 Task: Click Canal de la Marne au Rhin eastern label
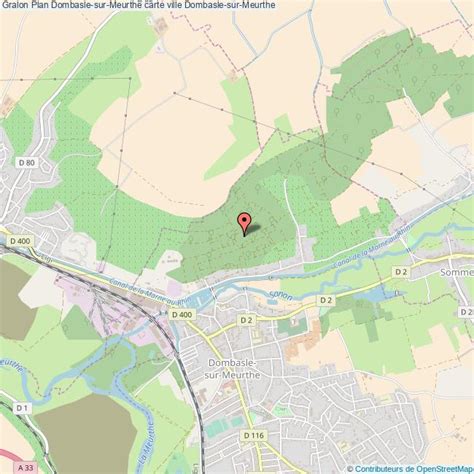click(x=372, y=246)
